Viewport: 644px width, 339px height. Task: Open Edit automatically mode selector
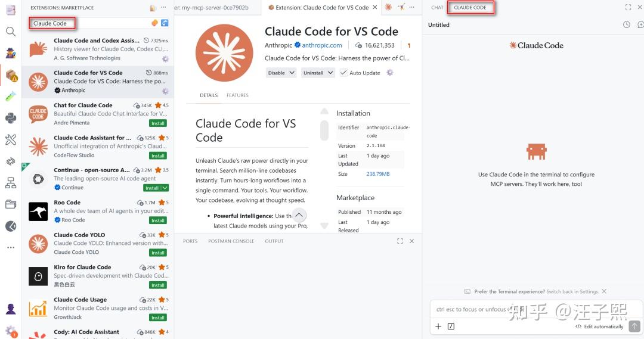click(x=599, y=326)
